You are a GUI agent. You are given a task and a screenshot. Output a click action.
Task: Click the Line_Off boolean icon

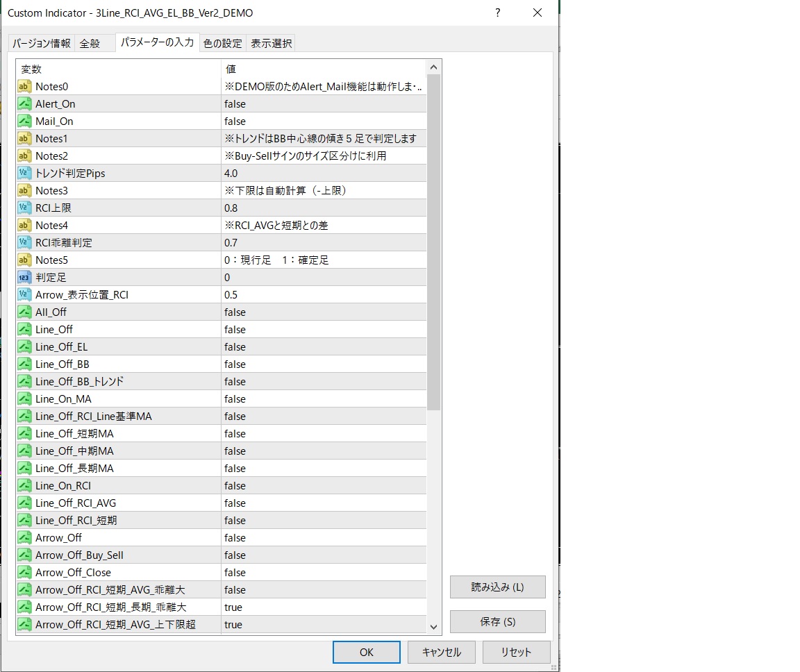pos(24,329)
